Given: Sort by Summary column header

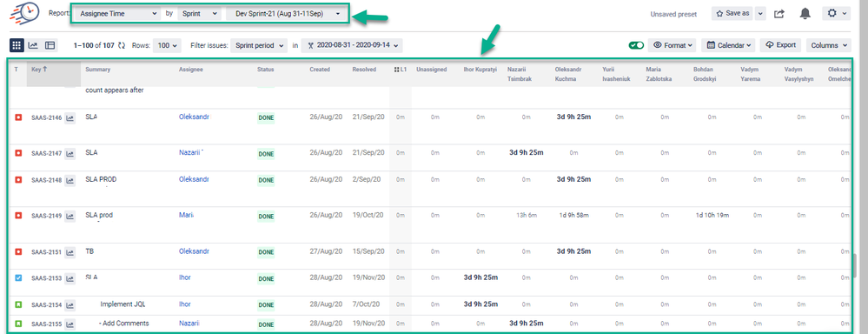Looking at the screenshot, I should [x=98, y=70].
